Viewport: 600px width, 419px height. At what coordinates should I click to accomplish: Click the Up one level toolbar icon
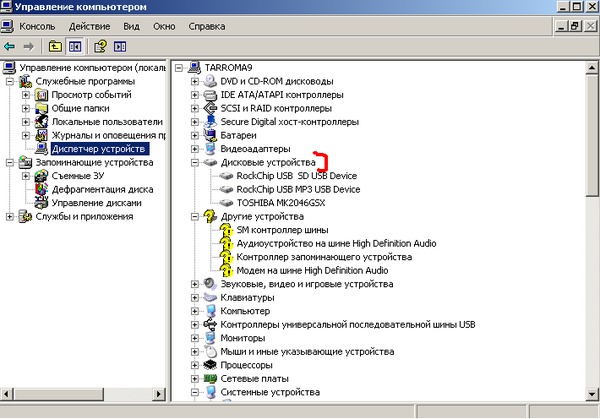[x=55, y=46]
